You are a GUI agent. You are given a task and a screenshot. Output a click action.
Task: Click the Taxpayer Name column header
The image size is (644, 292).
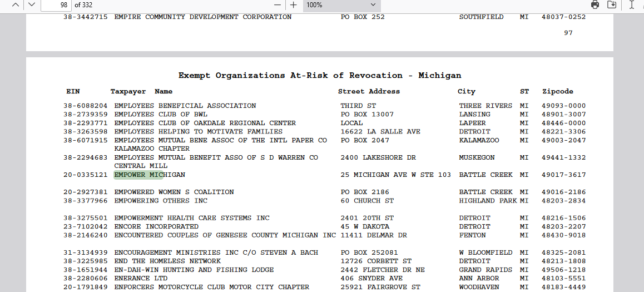pyautogui.click(x=141, y=92)
